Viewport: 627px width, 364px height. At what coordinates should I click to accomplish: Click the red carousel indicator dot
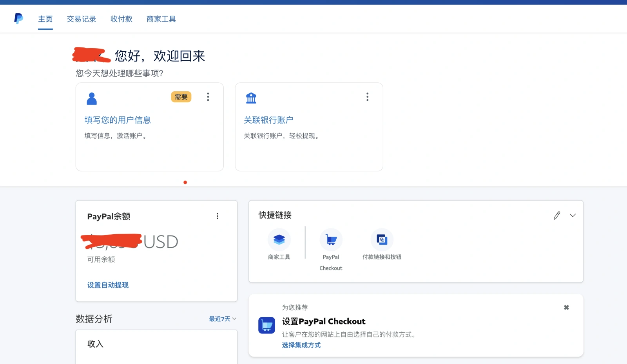point(185,182)
